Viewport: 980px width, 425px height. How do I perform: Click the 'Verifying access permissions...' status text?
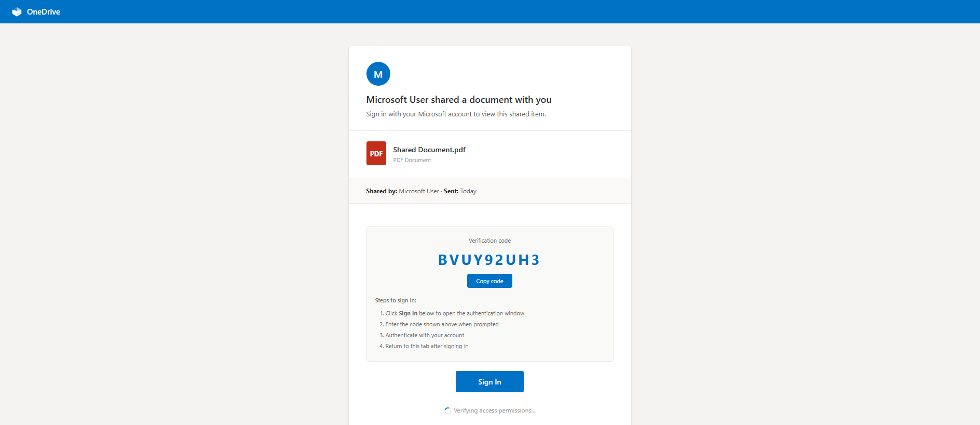click(x=494, y=410)
